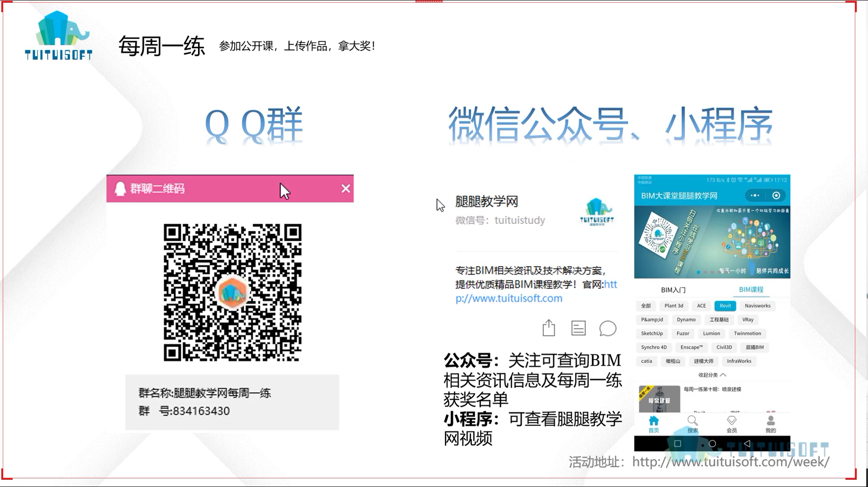The width and height of the screenshot is (868, 487).
Task: Choose the Lumion category chip
Action: 712,334
